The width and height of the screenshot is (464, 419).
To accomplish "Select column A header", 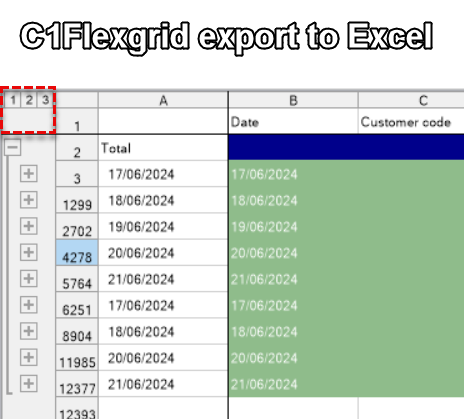I will 163,100.
